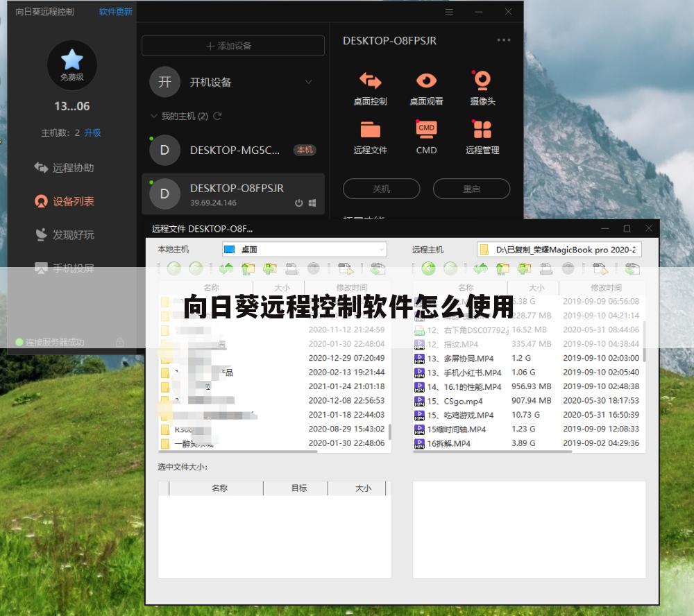The height and width of the screenshot is (616, 694).
Task: Select remote file 13、多屏协同.MP4
Action: tap(527, 358)
